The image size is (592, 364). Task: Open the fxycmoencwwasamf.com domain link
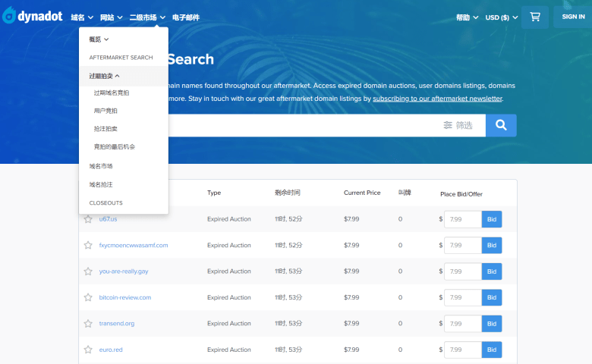point(134,245)
